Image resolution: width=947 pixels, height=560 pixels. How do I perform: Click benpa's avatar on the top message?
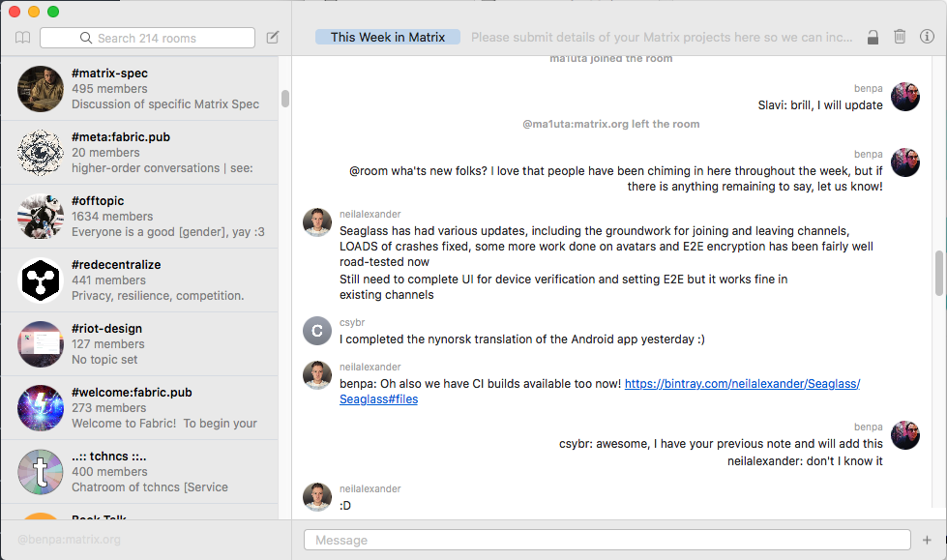click(904, 97)
